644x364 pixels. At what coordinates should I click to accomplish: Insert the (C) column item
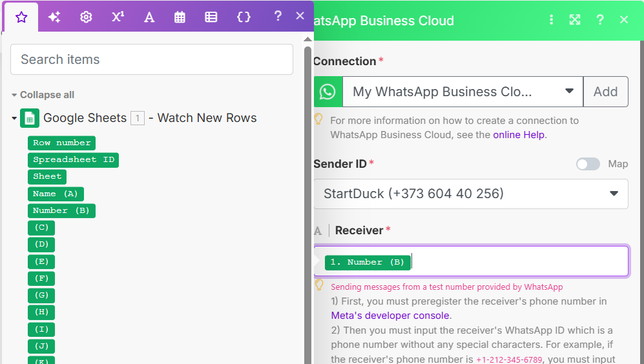pos(41,227)
